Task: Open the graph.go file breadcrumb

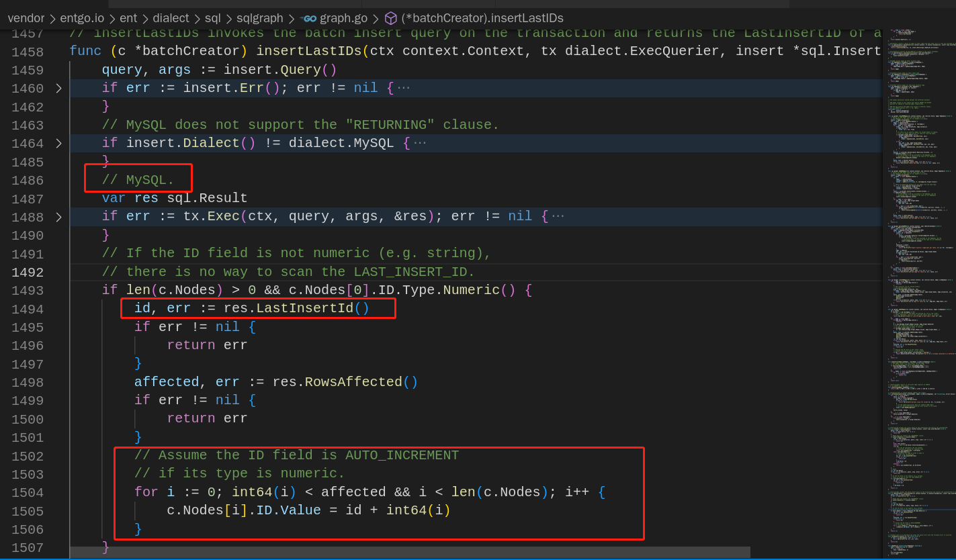Action: [x=345, y=18]
